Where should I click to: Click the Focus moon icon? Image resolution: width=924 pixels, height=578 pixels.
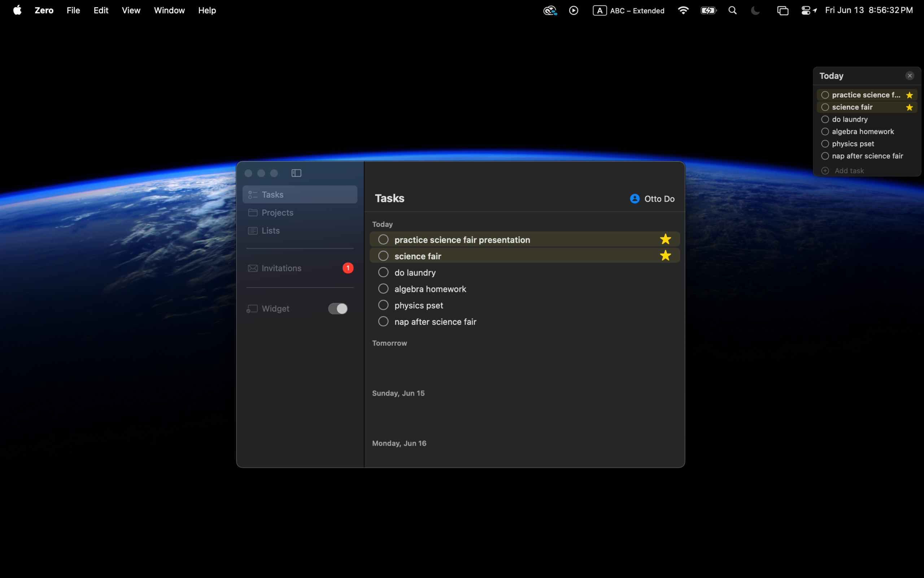[x=755, y=10]
